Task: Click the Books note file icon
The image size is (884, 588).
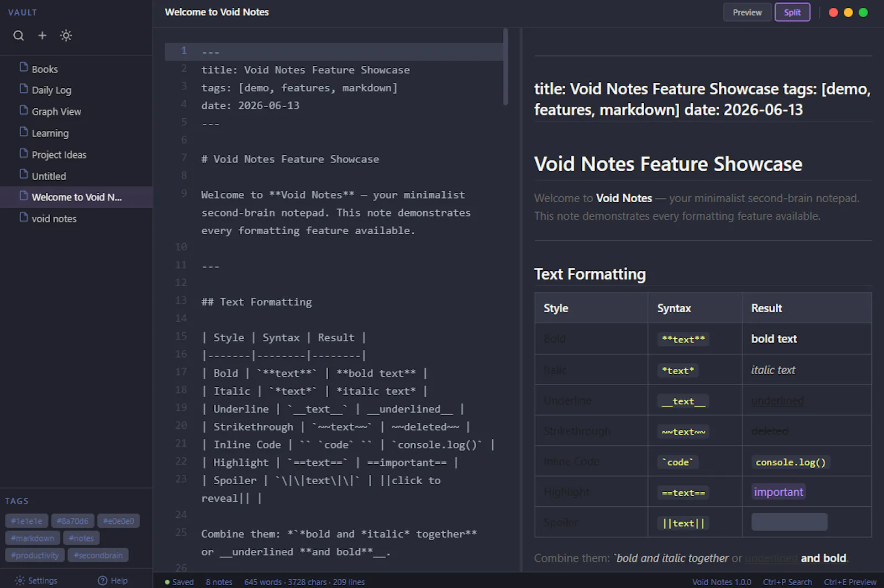Action: pyautogui.click(x=24, y=67)
